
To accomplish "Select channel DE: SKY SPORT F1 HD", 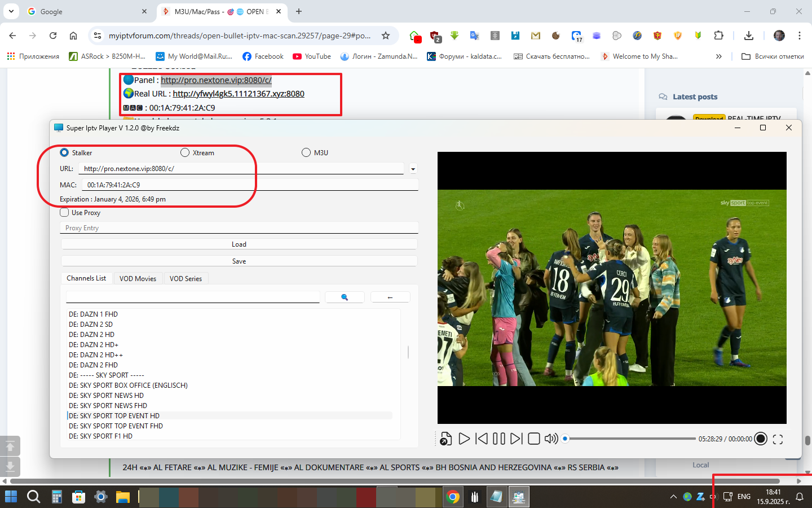I will click(x=100, y=436).
